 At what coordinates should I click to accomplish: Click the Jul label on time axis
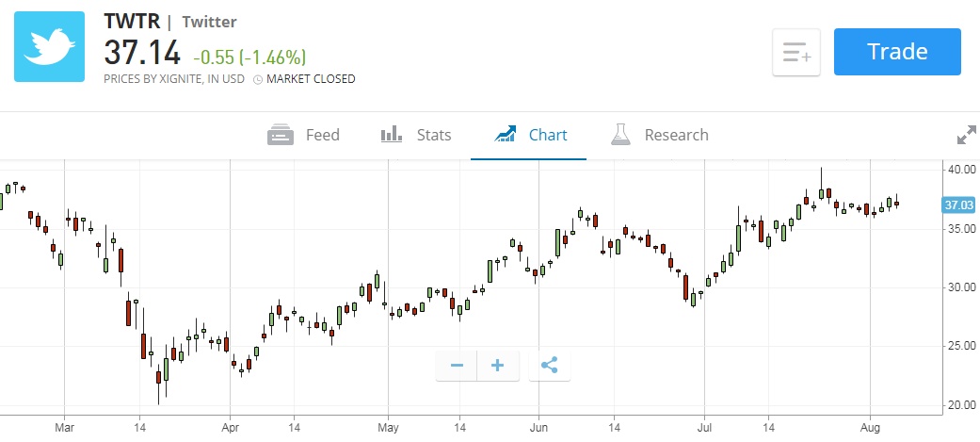point(705,426)
